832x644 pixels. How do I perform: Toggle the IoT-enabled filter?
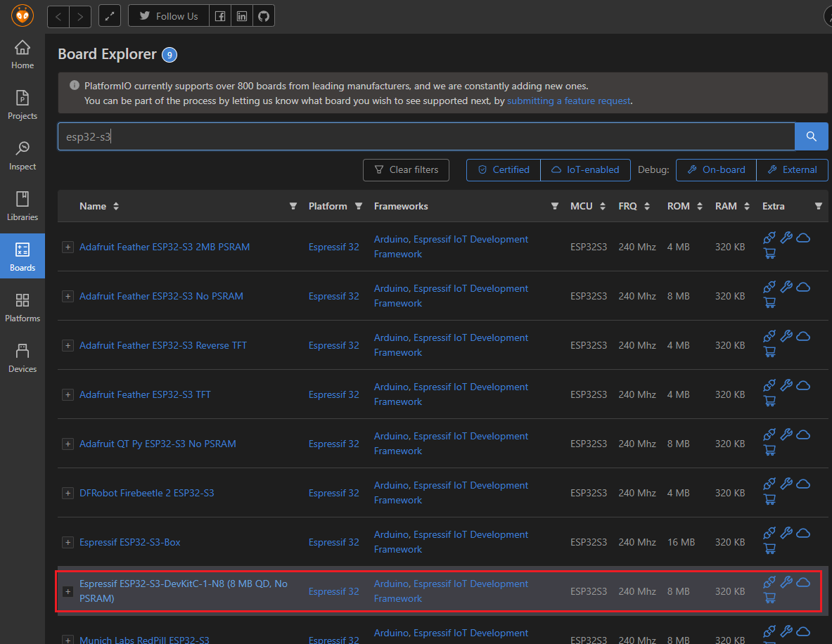[x=585, y=169]
